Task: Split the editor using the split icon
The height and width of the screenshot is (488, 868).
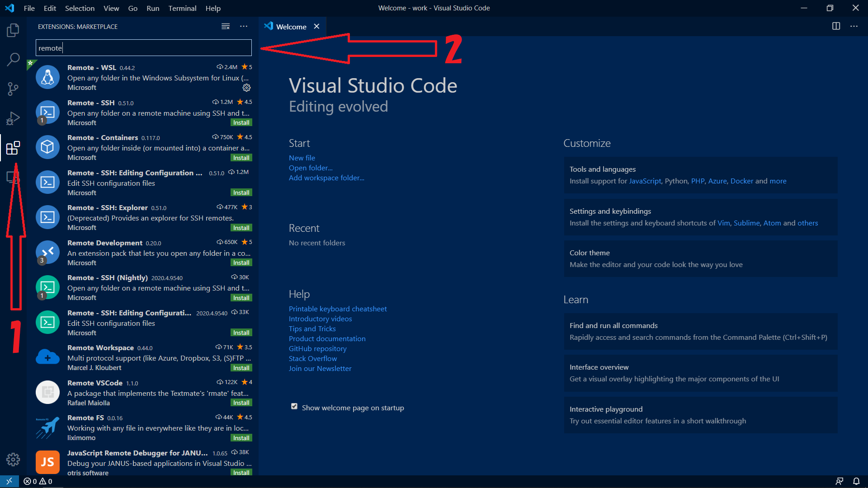Action: click(836, 26)
